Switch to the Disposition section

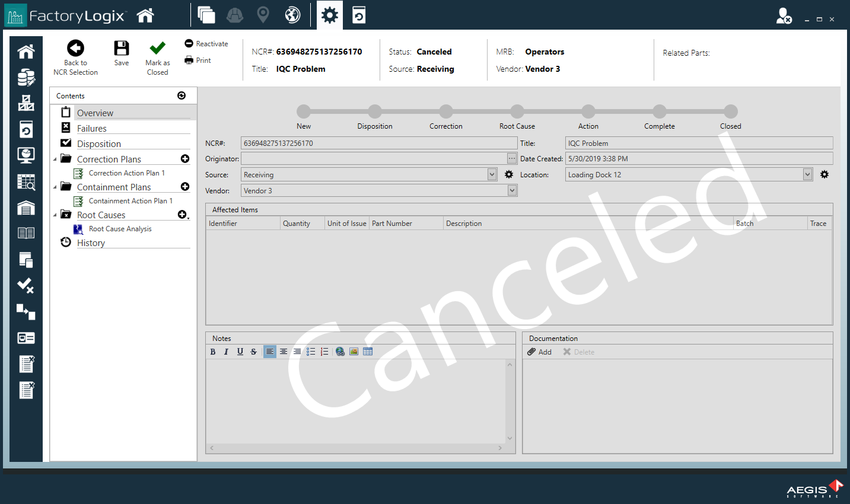(97, 143)
